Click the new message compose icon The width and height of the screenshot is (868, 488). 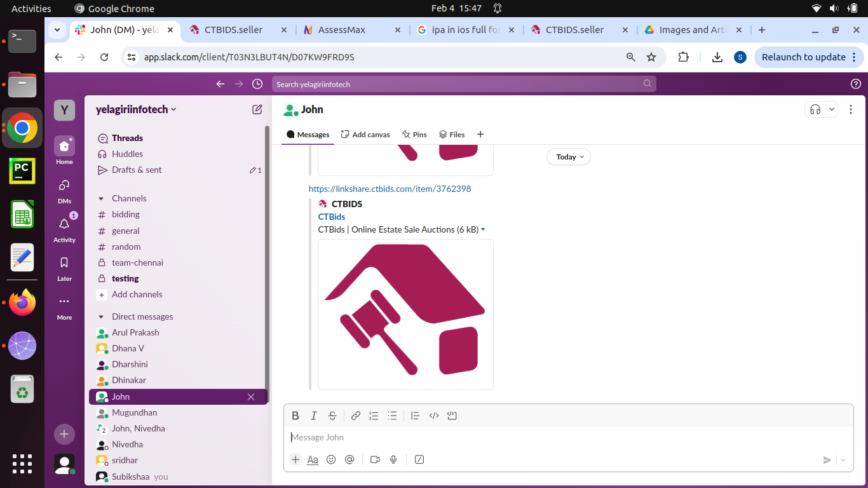[x=257, y=109]
